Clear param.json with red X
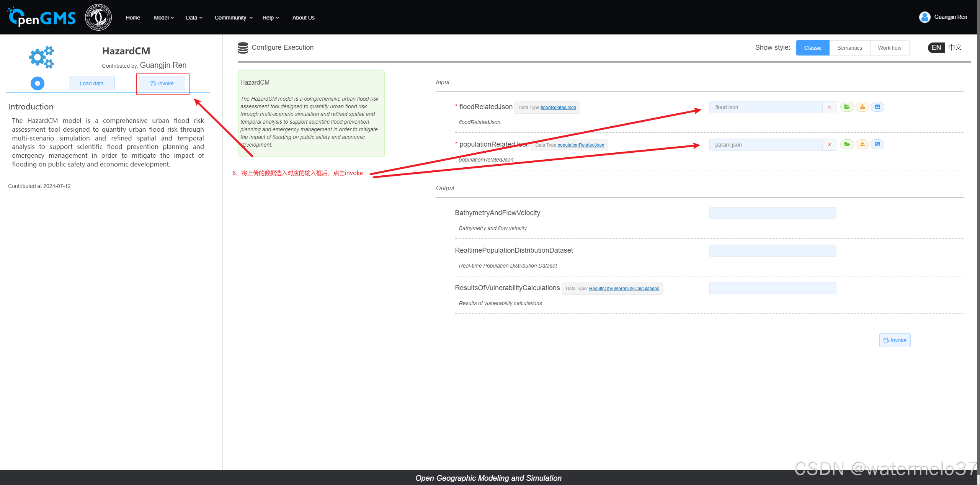This screenshot has height=485, width=980. (829, 145)
